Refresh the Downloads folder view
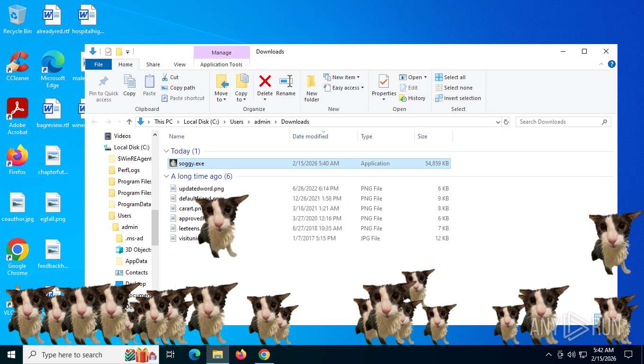644x364 pixels. pyautogui.click(x=506, y=122)
